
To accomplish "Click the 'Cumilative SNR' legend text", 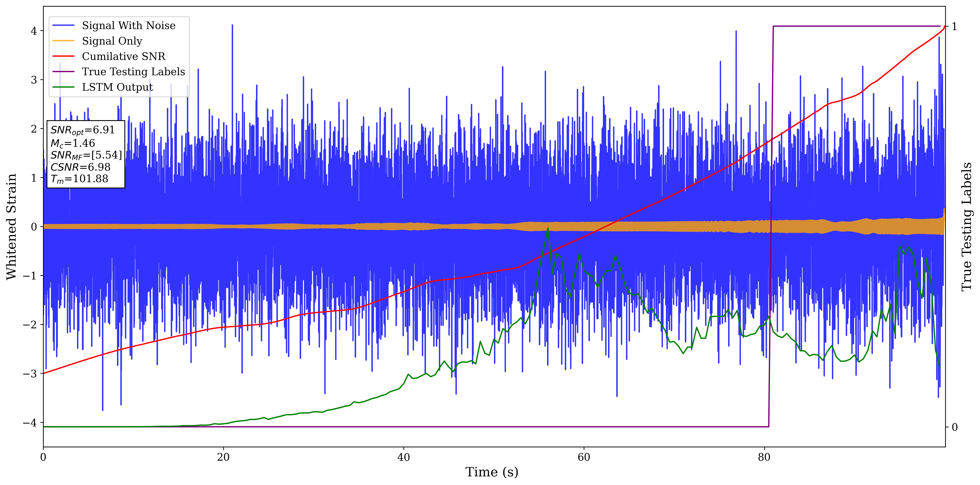I will [124, 56].
